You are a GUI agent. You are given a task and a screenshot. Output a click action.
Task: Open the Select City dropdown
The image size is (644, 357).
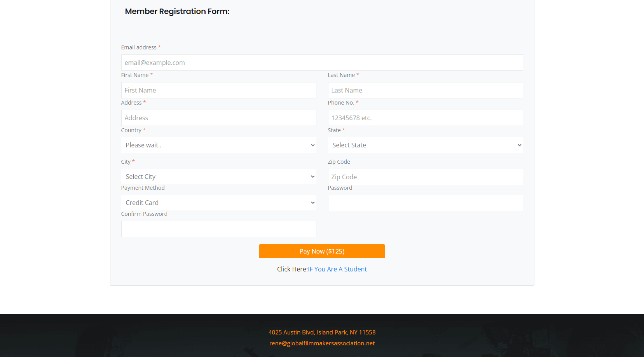(x=218, y=177)
